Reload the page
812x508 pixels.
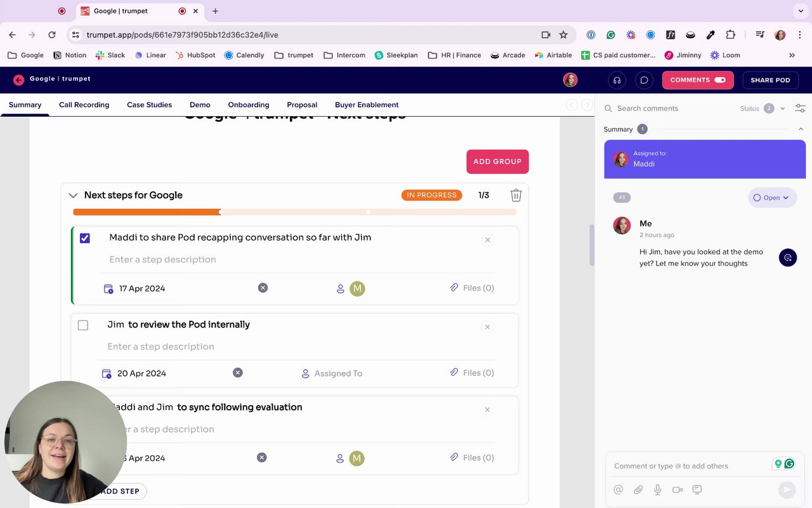[52, 35]
